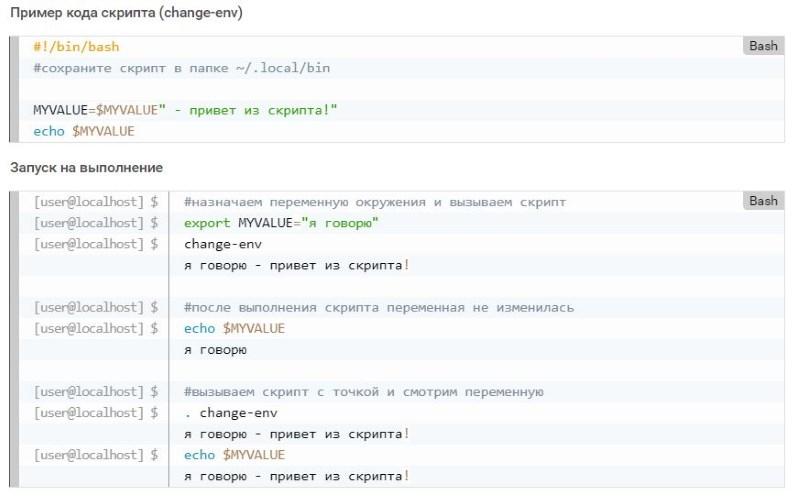Click the final output line of terminal

point(296,476)
